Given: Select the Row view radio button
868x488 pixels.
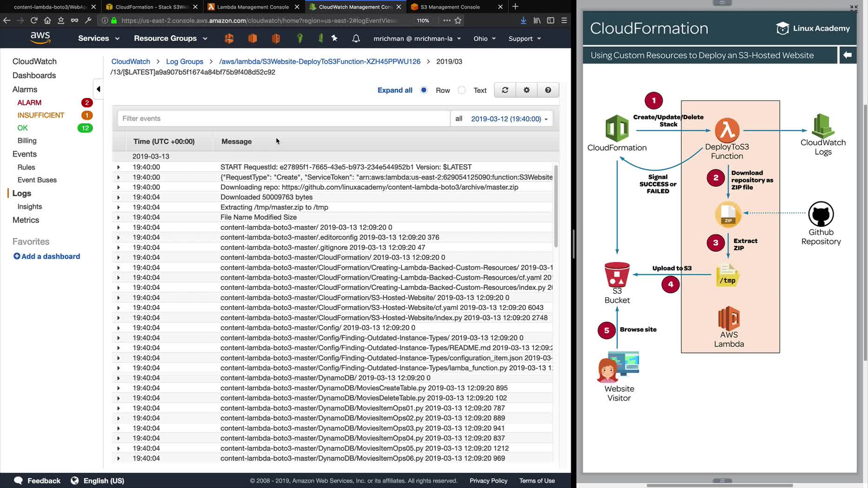Looking at the screenshot, I should (424, 90).
